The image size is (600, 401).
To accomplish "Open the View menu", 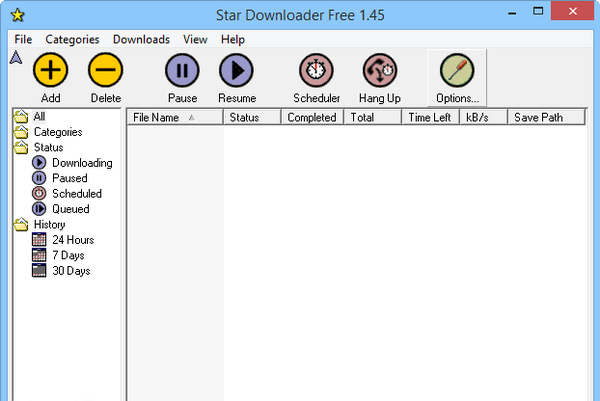I will 195,39.
